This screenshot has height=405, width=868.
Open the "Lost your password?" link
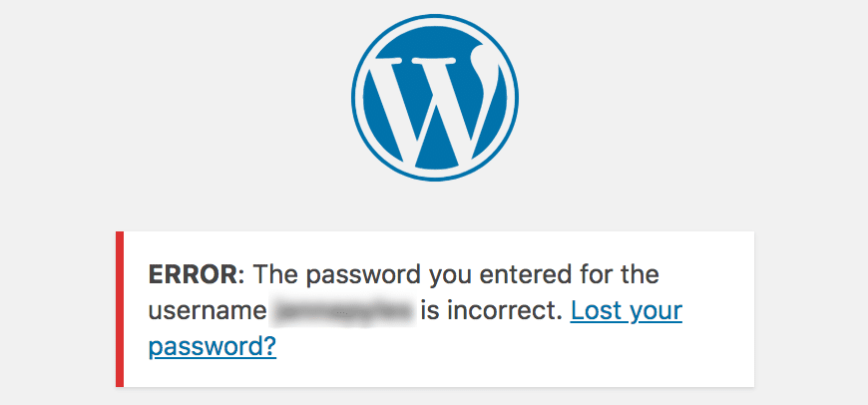pyautogui.click(x=626, y=310)
